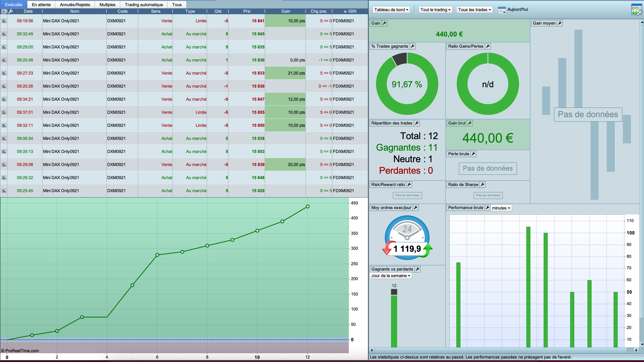Switch to the En attente tab
Viewport: 644px width, 362px height.
click(x=41, y=4)
